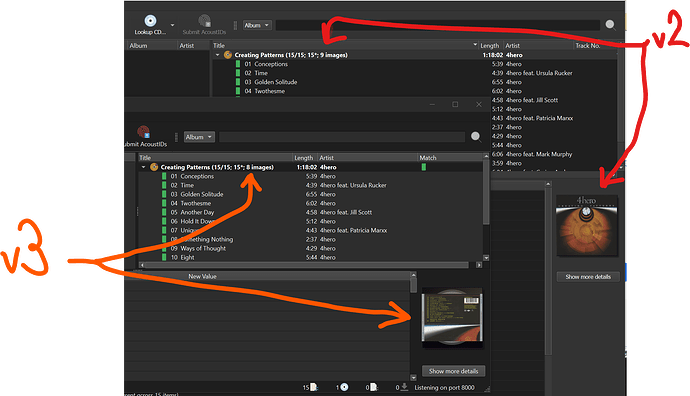Click album disc icon beside 9 images entry
This screenshot has width=690, height=396.
[228, 55]
